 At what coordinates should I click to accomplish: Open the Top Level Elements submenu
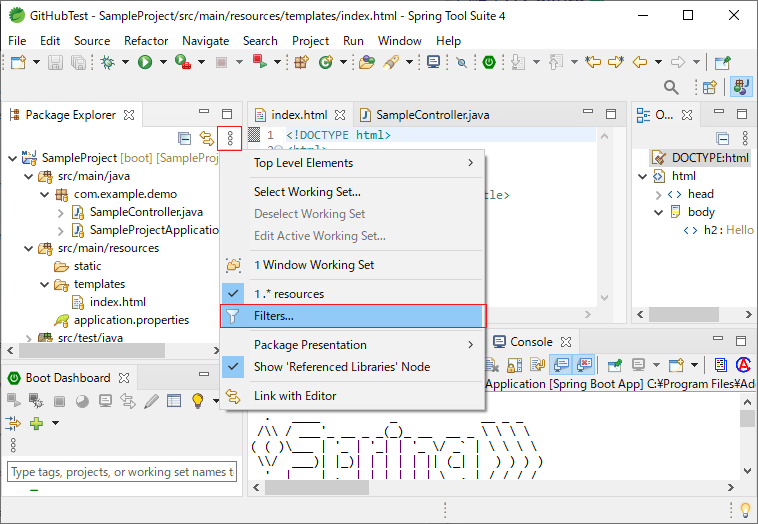pos(353,163)
